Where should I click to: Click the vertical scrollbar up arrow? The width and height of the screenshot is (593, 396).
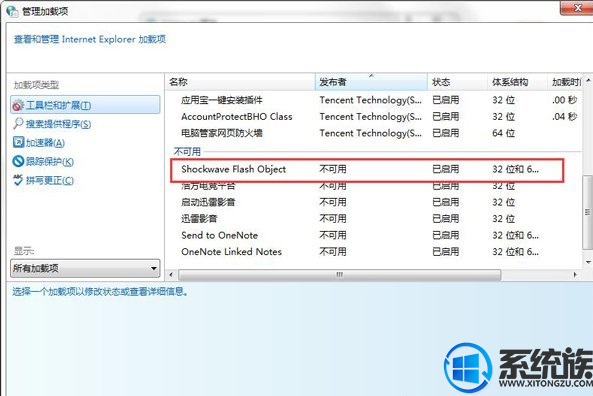click(588, 81)
